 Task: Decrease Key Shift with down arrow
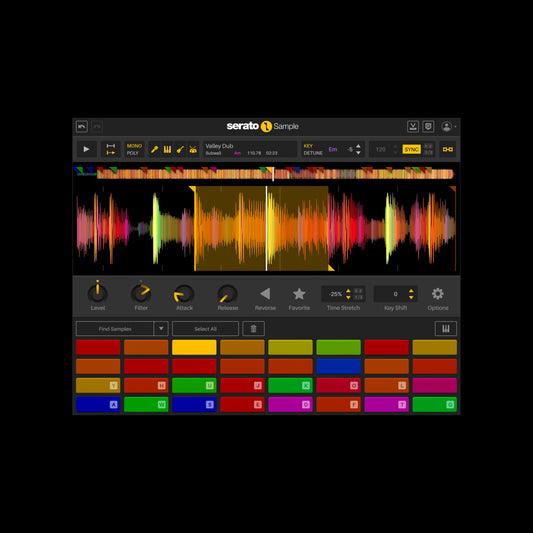[411, 297]
